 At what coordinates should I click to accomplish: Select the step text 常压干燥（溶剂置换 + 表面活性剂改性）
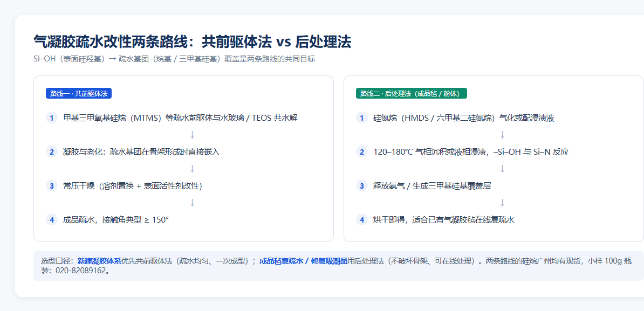[133, 186]
